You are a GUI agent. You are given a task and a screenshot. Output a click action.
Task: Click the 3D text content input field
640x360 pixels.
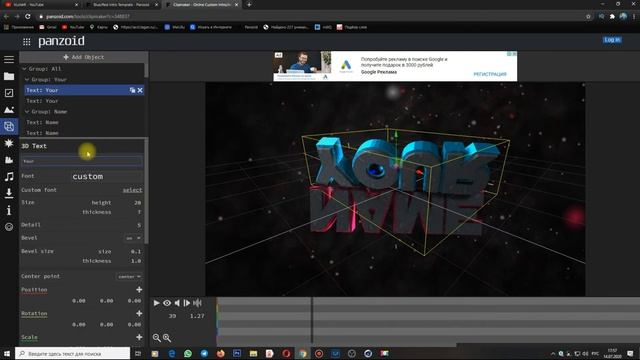[82, 161]
